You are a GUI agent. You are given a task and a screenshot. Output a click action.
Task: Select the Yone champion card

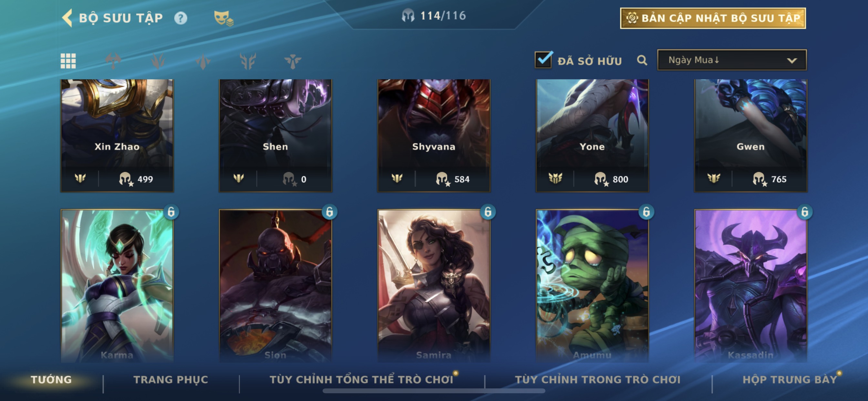[x=592, y=136]
